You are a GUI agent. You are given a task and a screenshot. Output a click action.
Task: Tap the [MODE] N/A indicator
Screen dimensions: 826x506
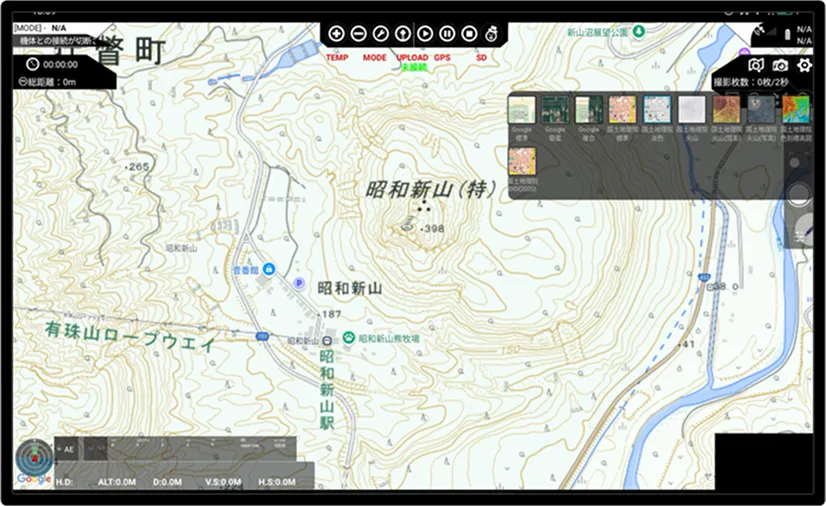coord(41,28)
